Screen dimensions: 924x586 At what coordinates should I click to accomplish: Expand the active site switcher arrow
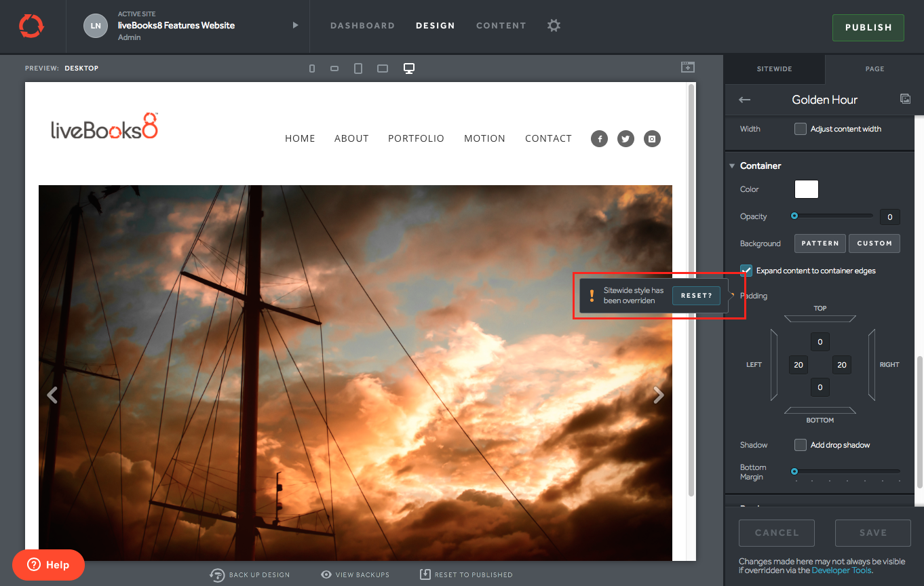point(295,26)
